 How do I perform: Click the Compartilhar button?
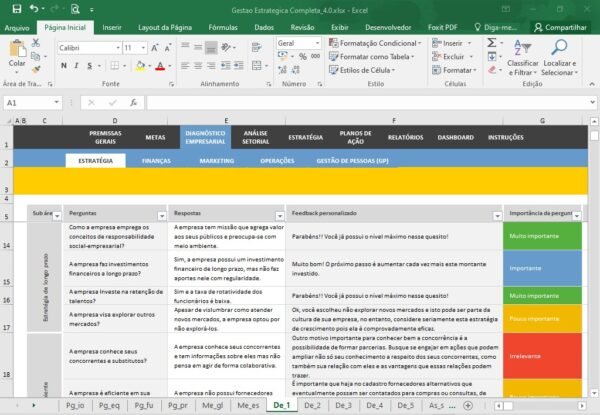[561, 28]
